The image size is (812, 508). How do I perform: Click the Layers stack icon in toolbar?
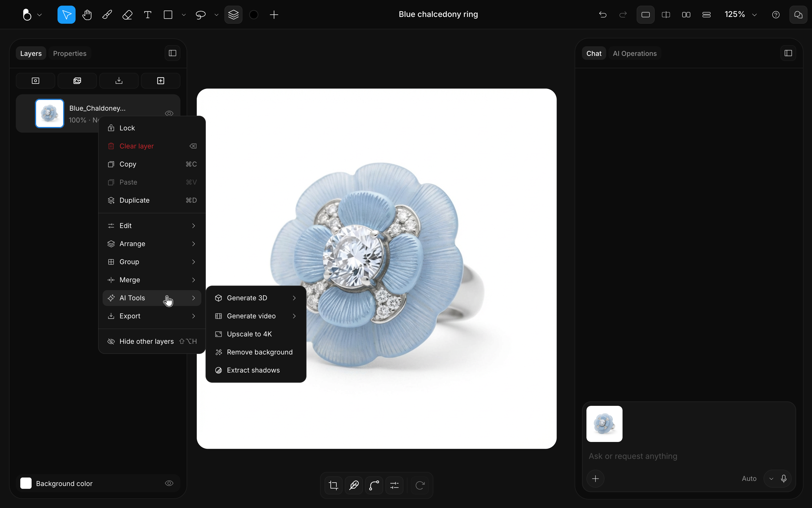[233, 15]
